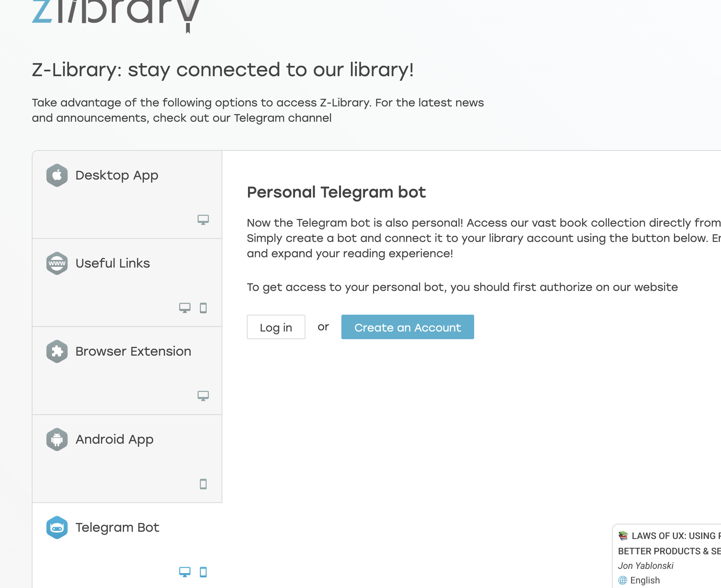The height and width of the screenshot is (588, 721).
Task: Open the Android App tab
Action: click(127, 459)
